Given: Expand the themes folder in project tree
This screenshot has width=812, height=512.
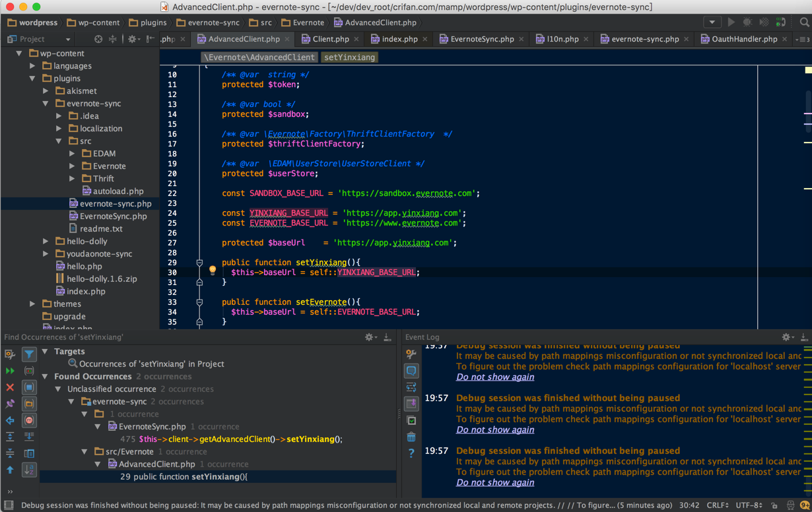Looking at the screenshot, I should (x=32, y=304).
